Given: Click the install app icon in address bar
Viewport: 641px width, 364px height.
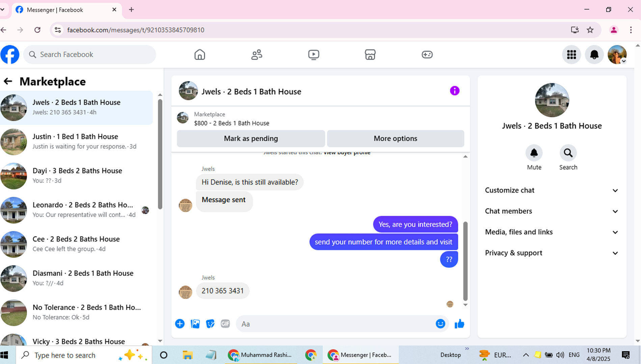Looking at the screenshot, I should click(x=575, y=30).
